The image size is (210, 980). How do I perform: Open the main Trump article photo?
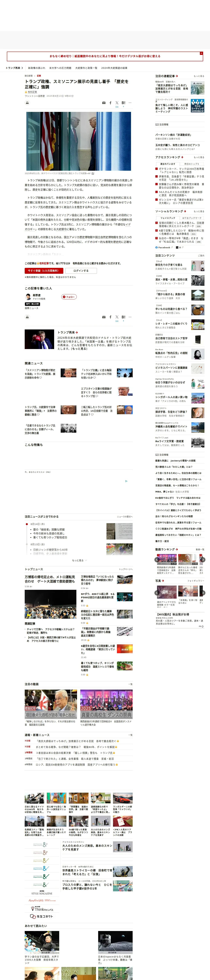[79, 141]
